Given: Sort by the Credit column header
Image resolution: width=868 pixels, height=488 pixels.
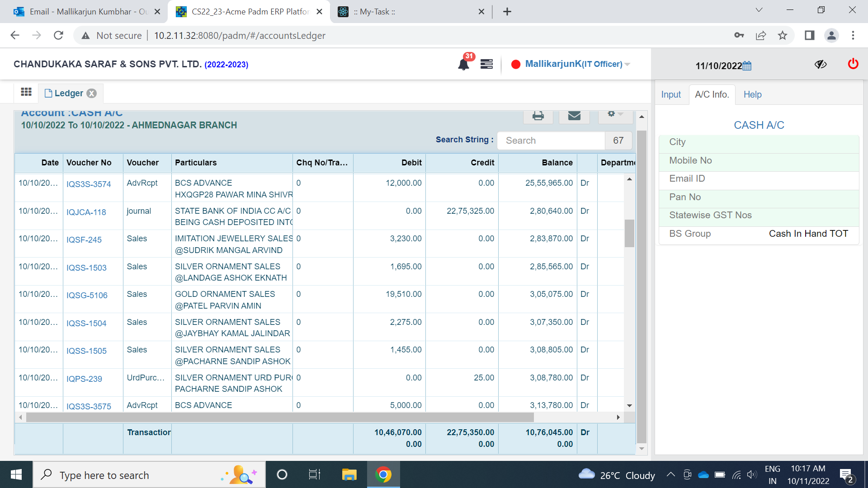Looking at the screenshot, I should pyautogui.click(x=462, y=163).
